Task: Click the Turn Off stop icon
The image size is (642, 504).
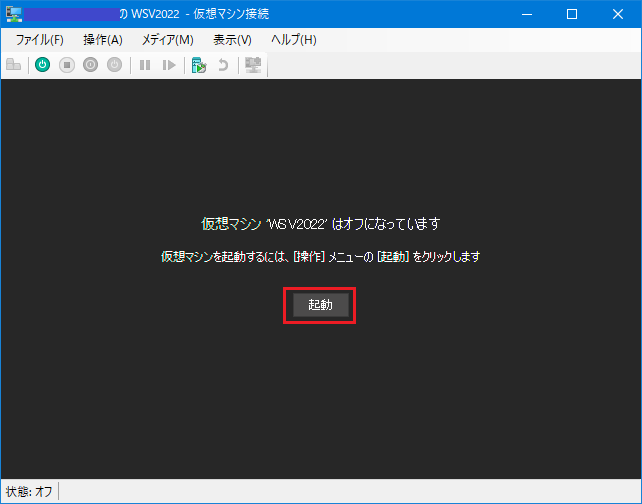Action: [67, 65]
